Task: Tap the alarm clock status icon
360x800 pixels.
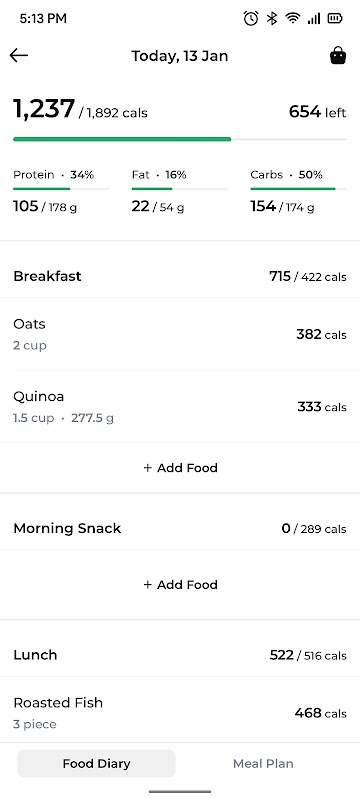Action: point(250,19)
